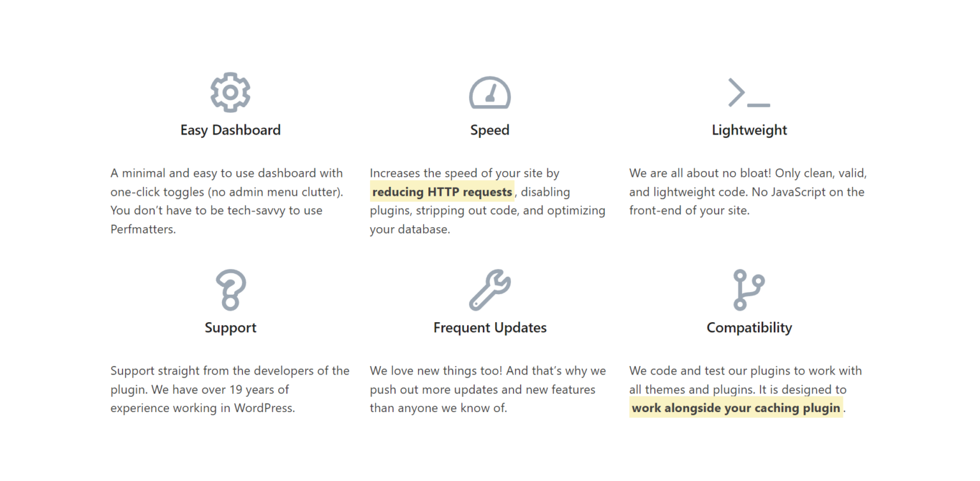This screenshot has width=980, height=481.
Task: Click the 'We love new things too' paragraph
Action: point(488,389)
